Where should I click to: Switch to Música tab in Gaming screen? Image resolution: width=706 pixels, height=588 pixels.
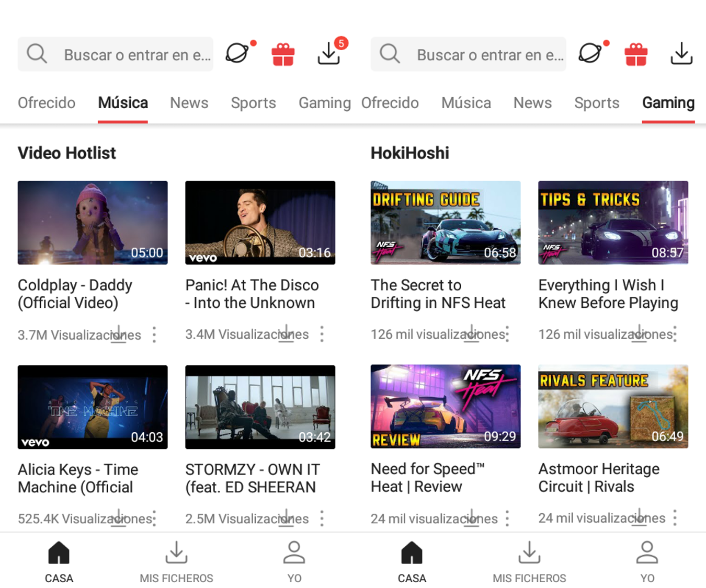pos(466,103)
